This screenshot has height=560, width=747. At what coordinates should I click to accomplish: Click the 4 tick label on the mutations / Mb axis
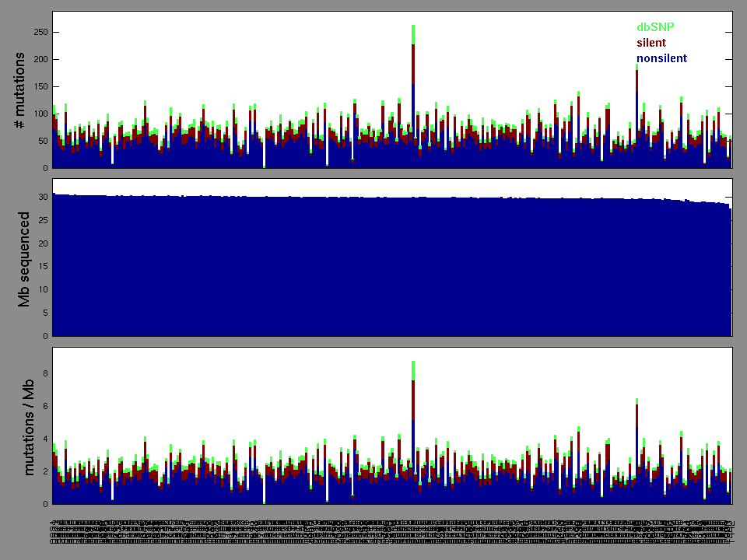(45, 439)
